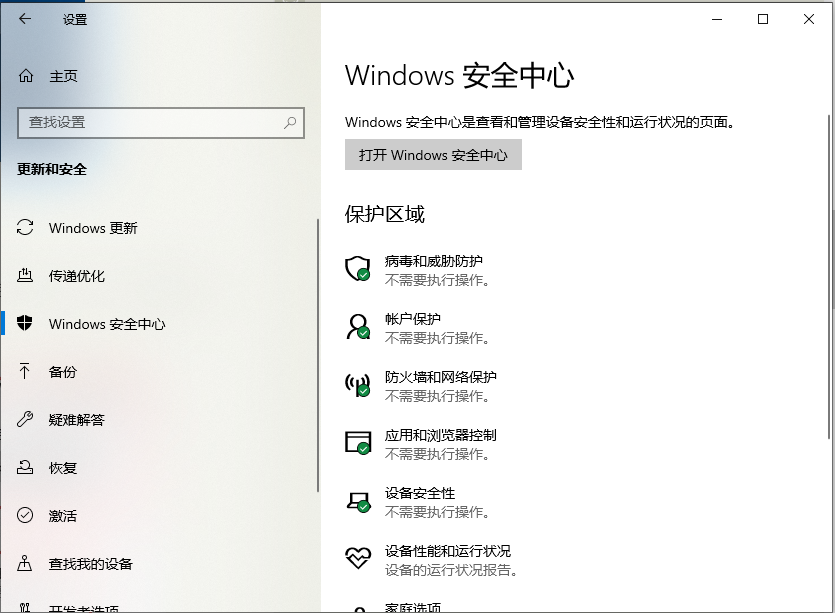Click the 查找我的设备 person-locator icon
Screen dimensions: 835x613
tap(24, 563)
